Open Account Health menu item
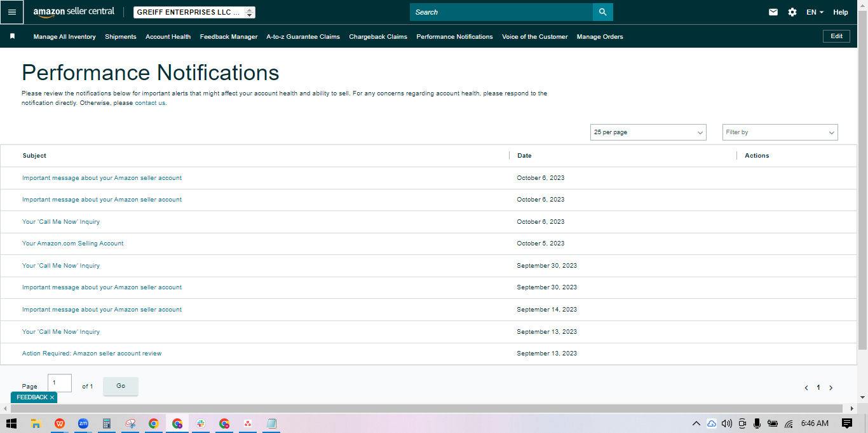 coord(168,37)
